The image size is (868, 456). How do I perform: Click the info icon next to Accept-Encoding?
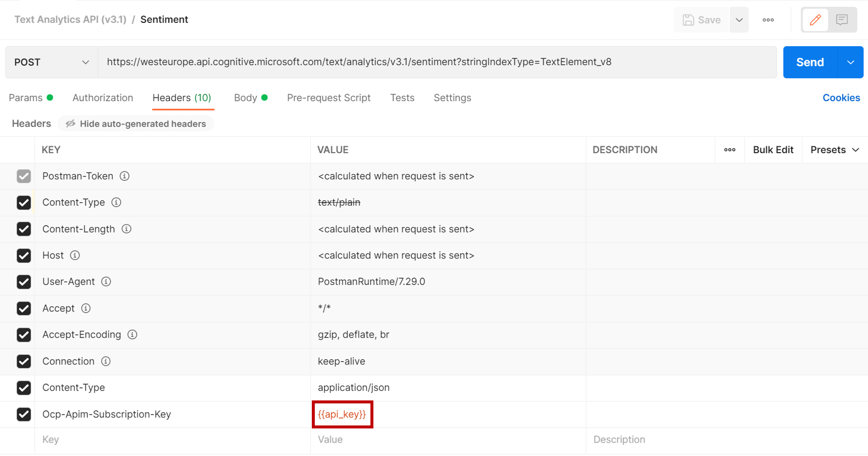coord(132,334)
